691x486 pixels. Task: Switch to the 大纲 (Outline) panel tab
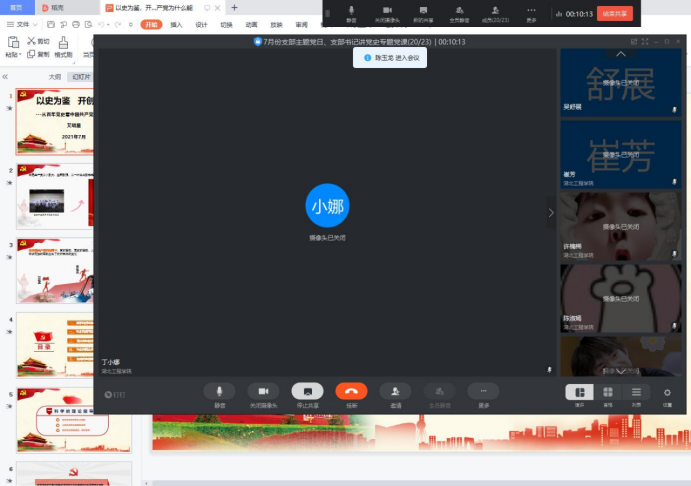pyautogui.click(x=55, y=76)
